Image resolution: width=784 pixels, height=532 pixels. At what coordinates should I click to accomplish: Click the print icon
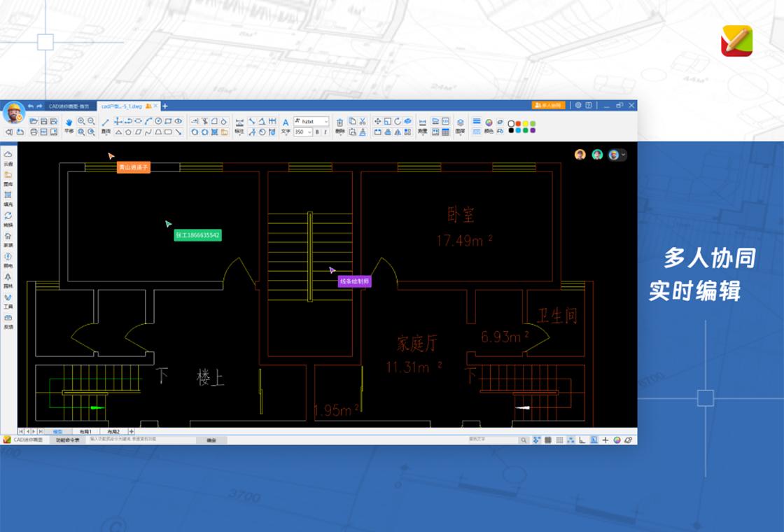34,132
